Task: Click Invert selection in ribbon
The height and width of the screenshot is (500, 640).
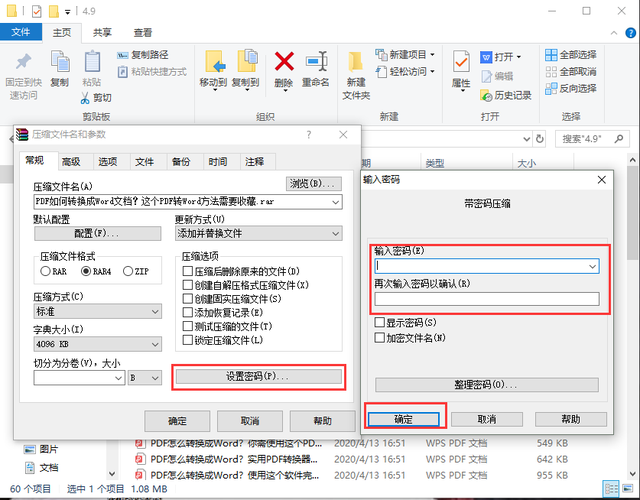Action: coord(571,88)
